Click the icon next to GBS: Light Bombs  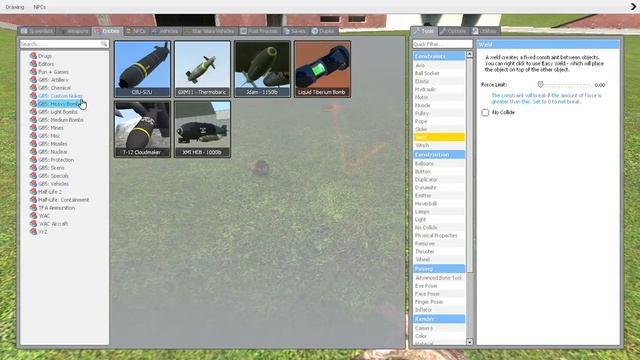33,111
